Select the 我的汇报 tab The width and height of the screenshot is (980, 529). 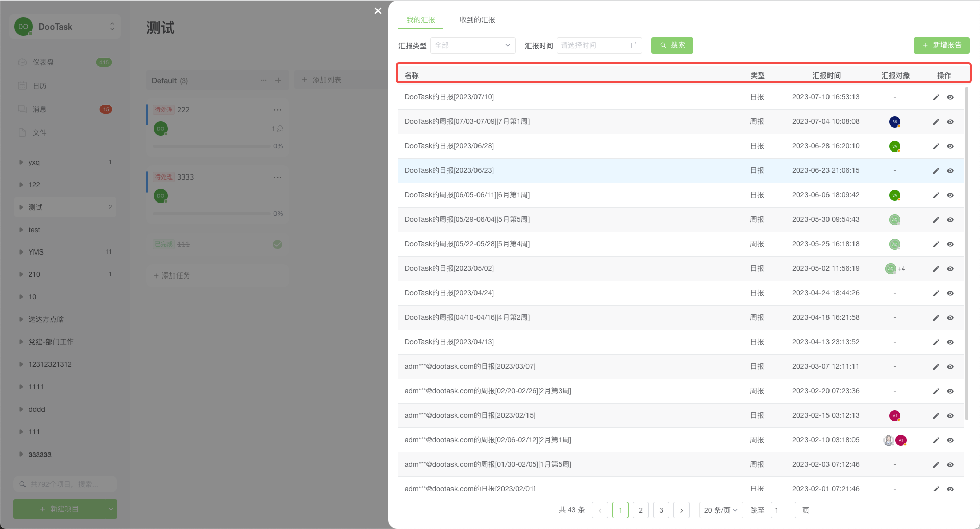(x=420, y=20)
